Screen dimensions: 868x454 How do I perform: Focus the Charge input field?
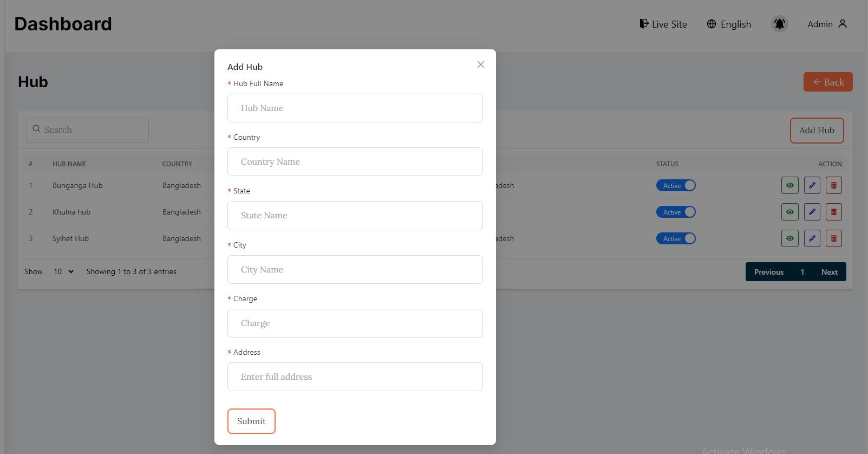click(355, 323)
